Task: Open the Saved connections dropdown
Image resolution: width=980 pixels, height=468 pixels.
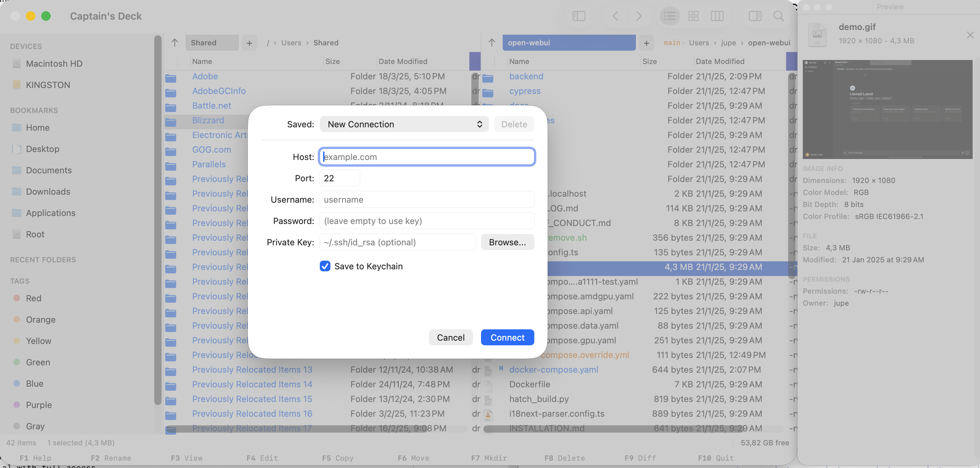Action: pyautogui.click(x=404, y=124)
